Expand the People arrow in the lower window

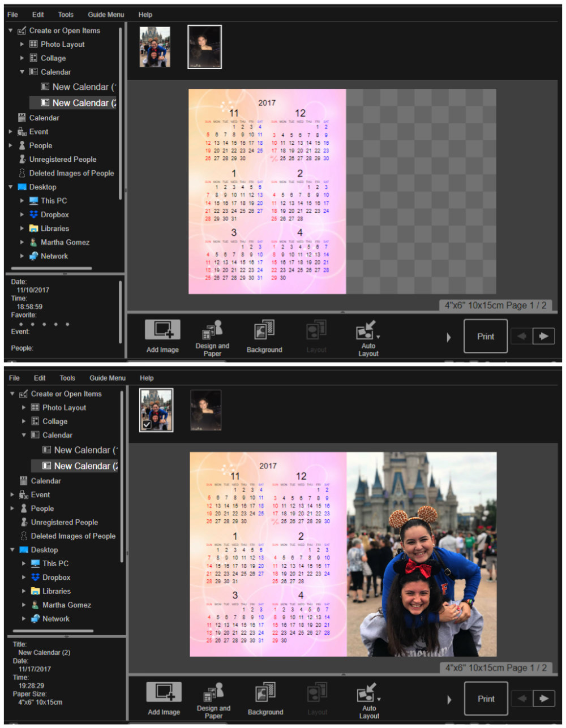click(12, 509)
